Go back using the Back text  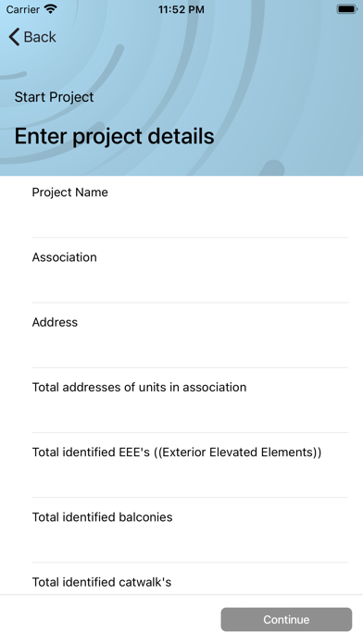[x=40, y=37]
